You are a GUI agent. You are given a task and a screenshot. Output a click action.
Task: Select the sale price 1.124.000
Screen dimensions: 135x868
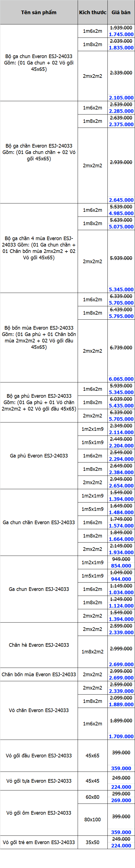tap(121, 606)
